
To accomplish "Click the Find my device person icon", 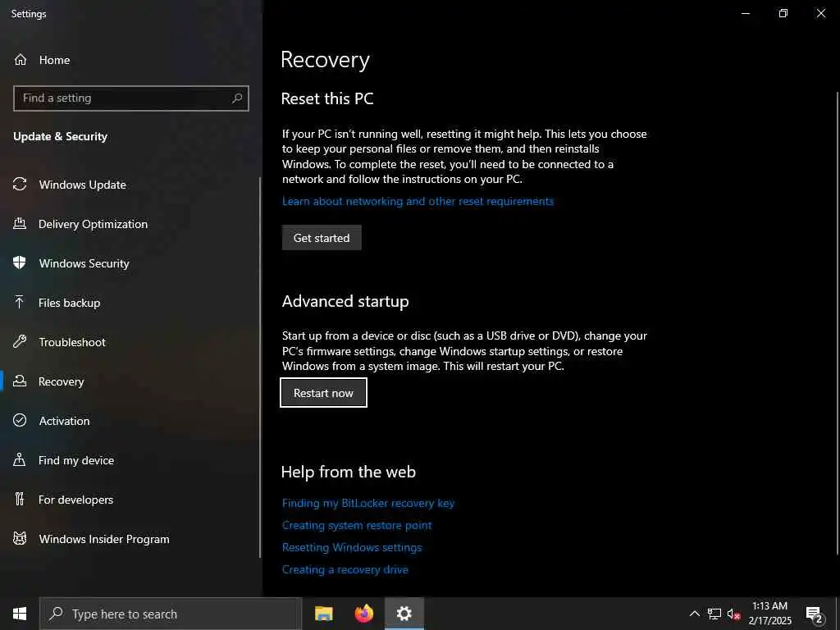I will (x=20, y=460).
